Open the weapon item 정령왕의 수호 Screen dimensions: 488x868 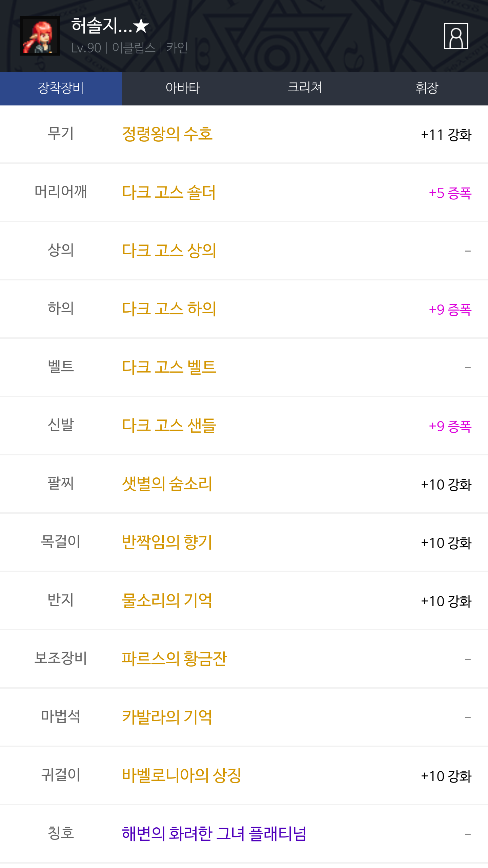[x=167, y=134]
